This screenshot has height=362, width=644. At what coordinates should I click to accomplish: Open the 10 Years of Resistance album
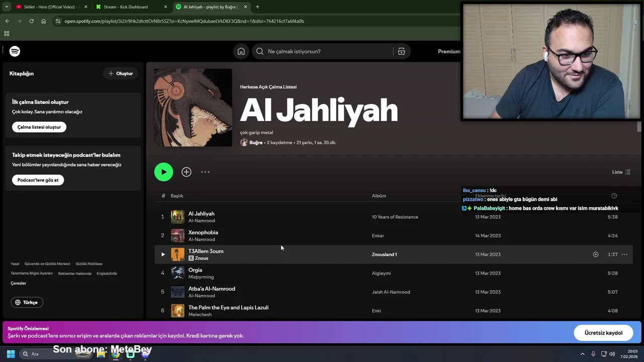tap(395, 217)
